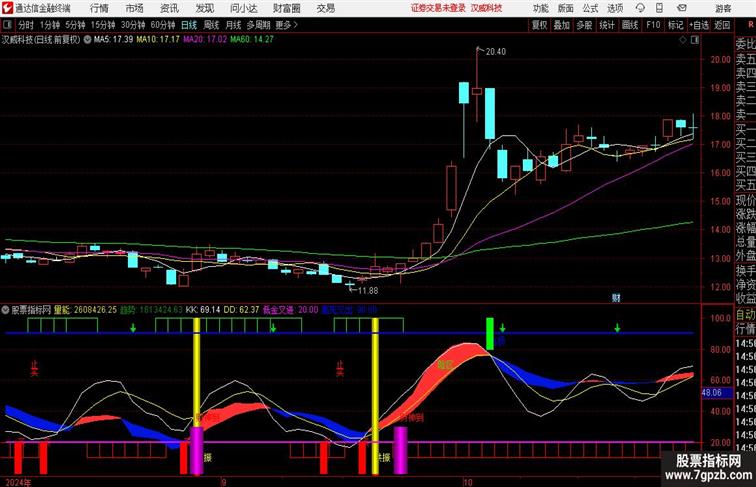Switch to the 15分钟 period tab
Screen dimensions: 756x487
[103, 25]
